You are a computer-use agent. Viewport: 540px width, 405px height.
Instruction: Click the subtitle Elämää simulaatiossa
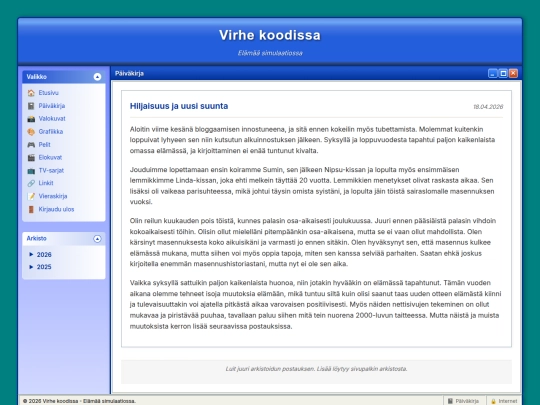pos(270,53)
